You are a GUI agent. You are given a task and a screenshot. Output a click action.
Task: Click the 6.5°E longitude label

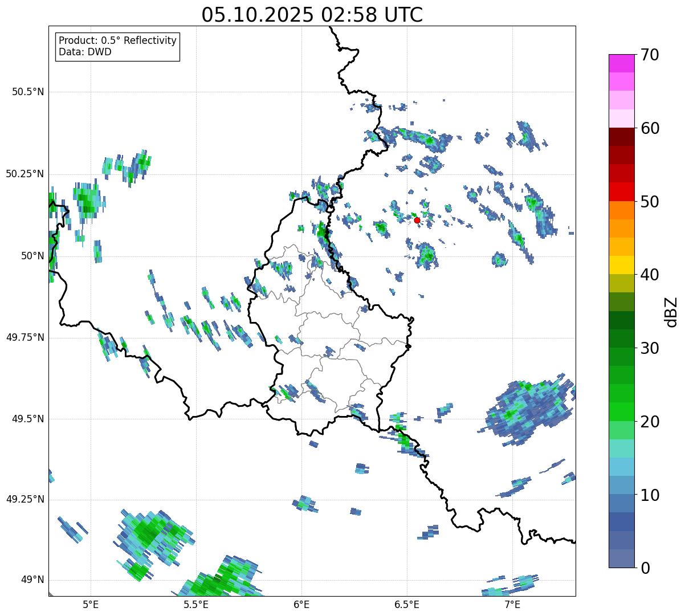click(407, 604)
